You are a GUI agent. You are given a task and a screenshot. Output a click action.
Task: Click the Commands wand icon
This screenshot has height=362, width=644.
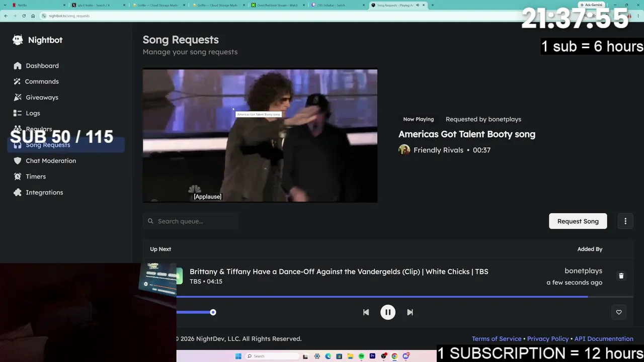[18, 81]
